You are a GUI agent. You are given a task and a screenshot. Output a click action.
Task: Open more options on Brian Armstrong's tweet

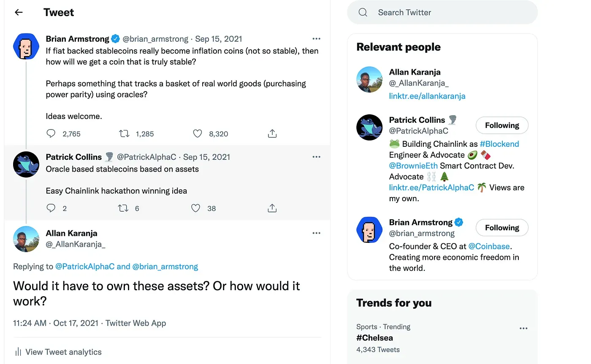[317, 39]
